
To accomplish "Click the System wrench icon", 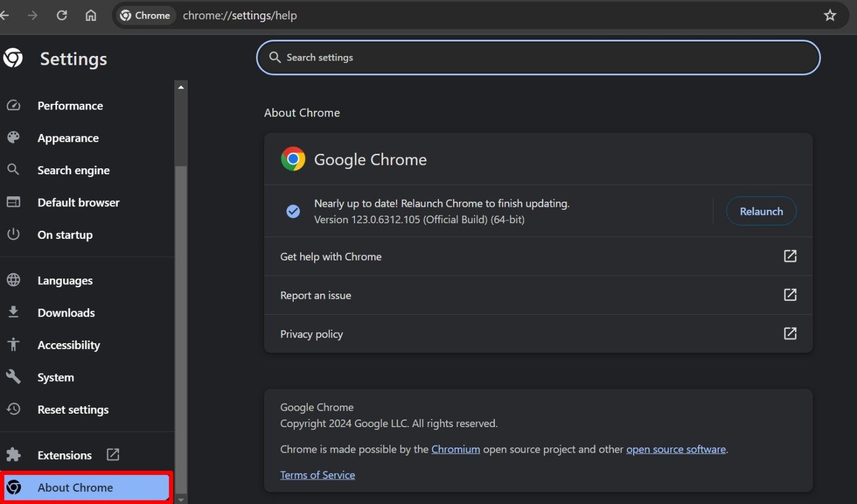I will pos(13,376).
